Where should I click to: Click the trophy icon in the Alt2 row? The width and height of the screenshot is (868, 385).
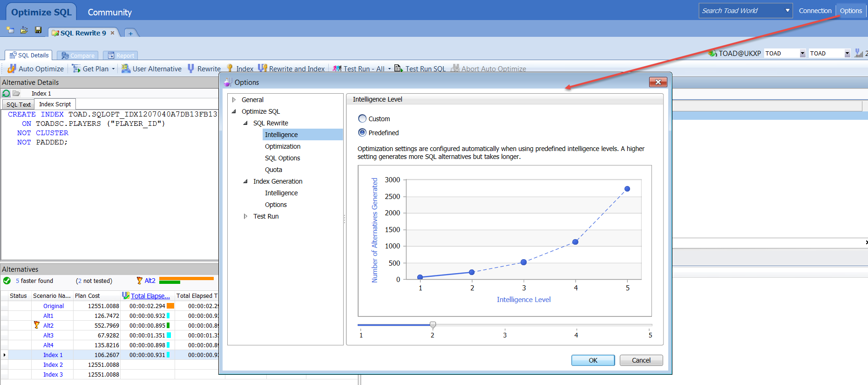37,325
